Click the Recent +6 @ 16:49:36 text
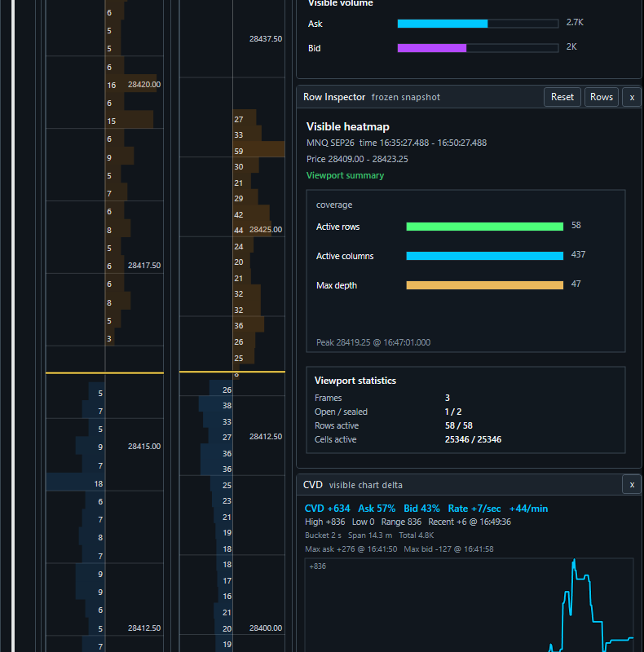This screenshot has width=644, height=652. pos(470,522)
